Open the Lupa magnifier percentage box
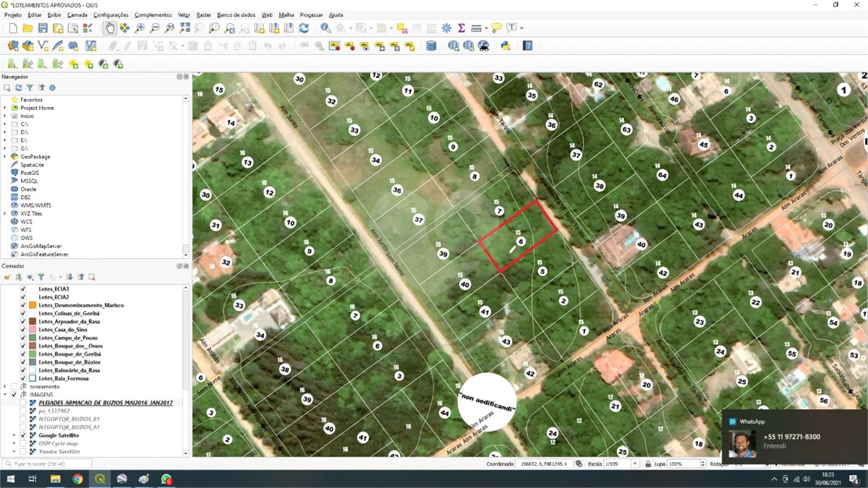This screenshot has width=868, height=488. click(685, 464)
